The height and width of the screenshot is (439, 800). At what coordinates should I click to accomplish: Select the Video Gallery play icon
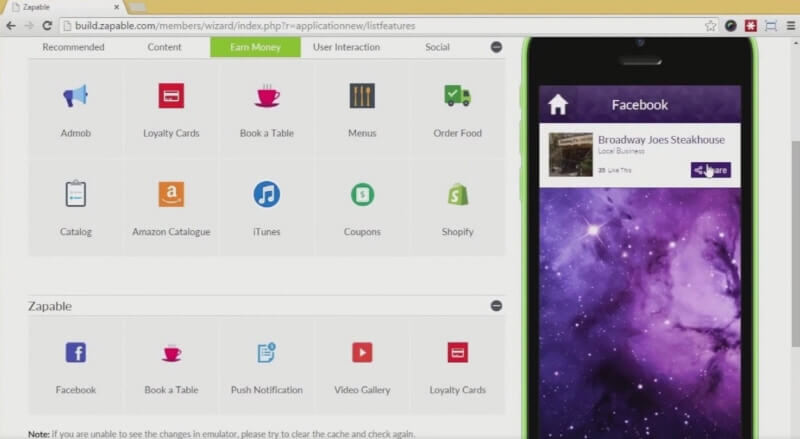pyautogui.click(x=362, y=352)
